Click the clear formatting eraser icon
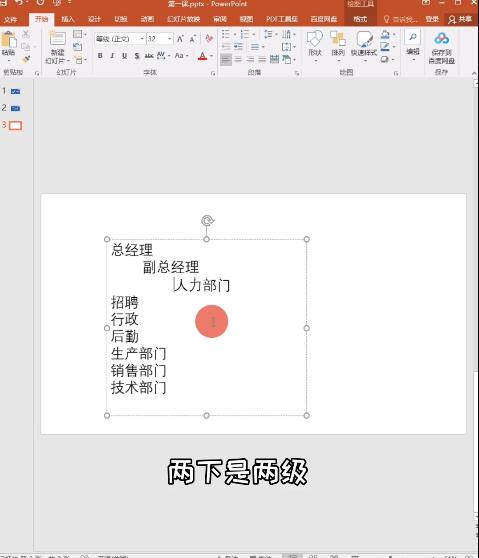479x558 pixels. click(x=209, y=38)
